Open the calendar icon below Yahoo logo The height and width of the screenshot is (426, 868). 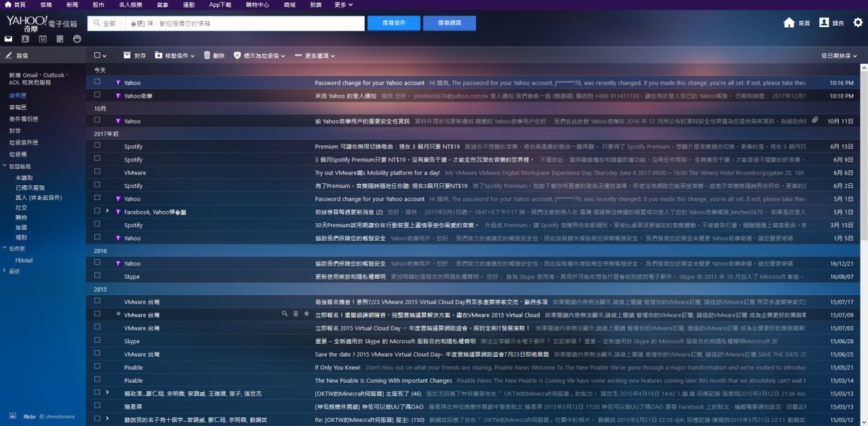point(42,39)
